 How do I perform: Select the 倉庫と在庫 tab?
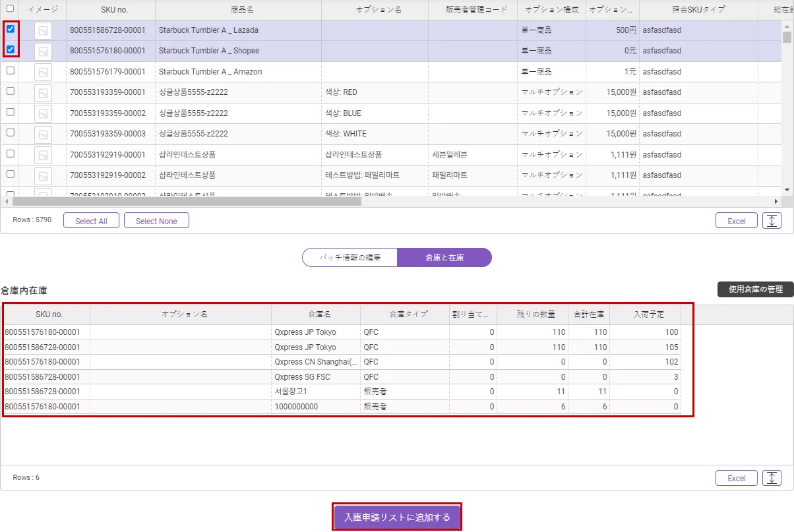click(444, 258)
